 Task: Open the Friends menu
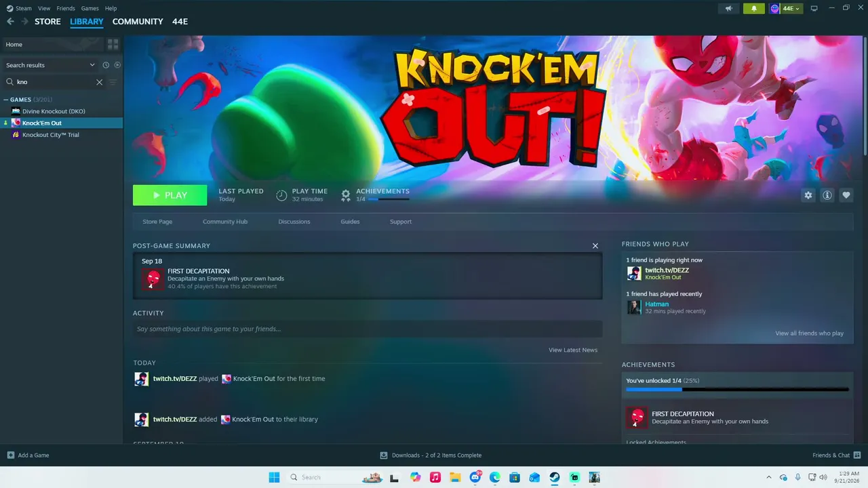click(66, 8)
